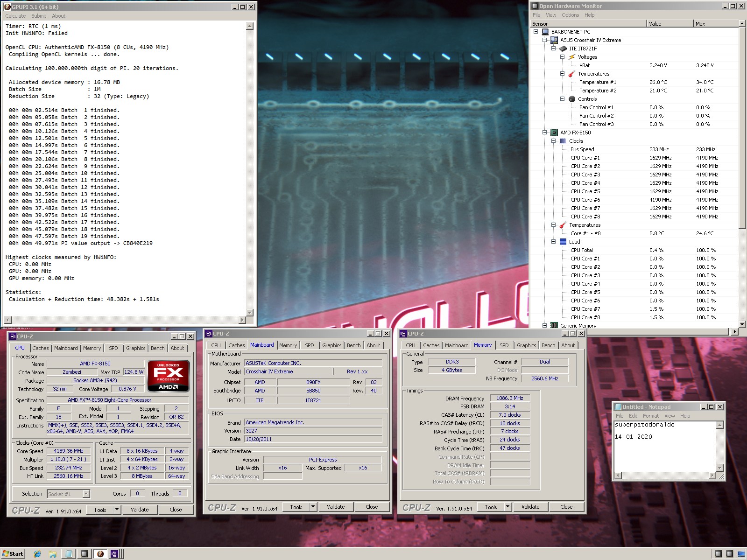The image size is (747, 560).
Task: Click Tools button in CPU-Z Memory window
Action: [491, 507]
